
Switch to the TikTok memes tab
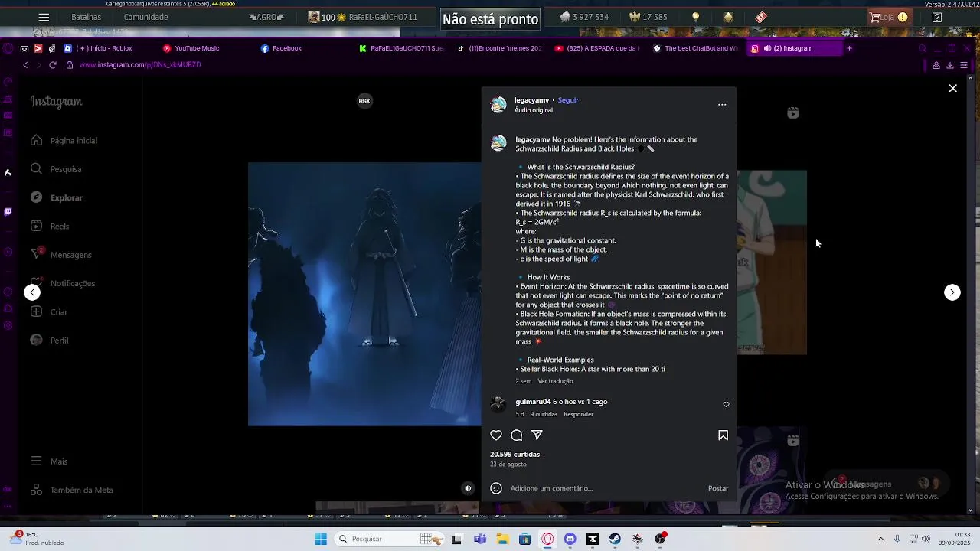(x=499, y=48)
